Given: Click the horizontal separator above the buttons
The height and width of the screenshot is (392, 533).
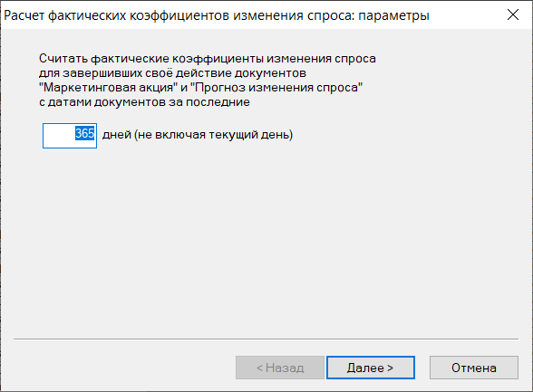Looking at the screenshot, I should (266, 339).
